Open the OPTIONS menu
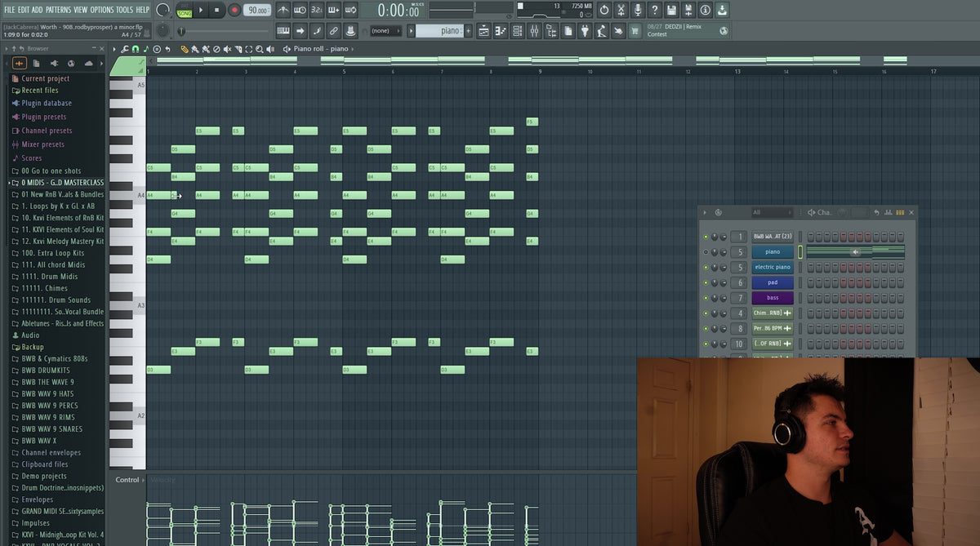The height and width of the screenshot is (546, 980). [x=101, y=10]
